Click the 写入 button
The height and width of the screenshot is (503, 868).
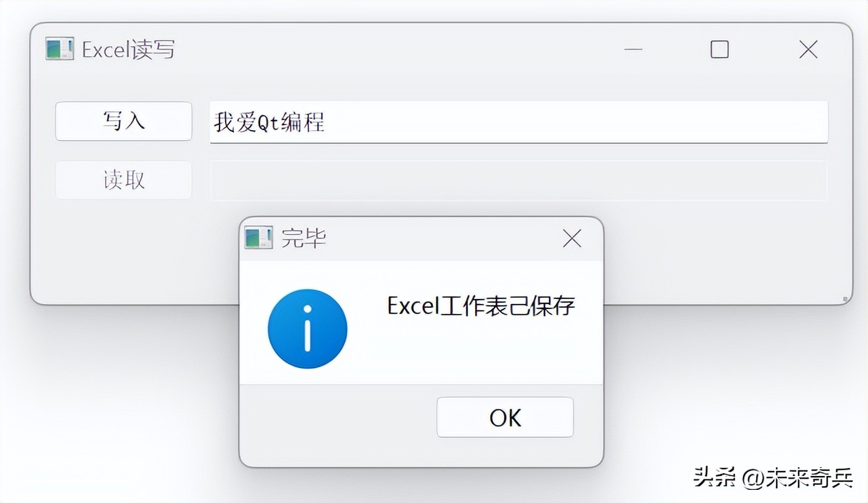click(x=124, y=121)
